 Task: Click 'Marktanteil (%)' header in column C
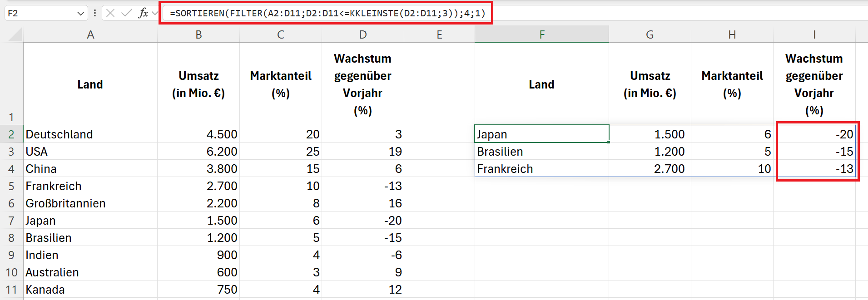click(281, 84)
